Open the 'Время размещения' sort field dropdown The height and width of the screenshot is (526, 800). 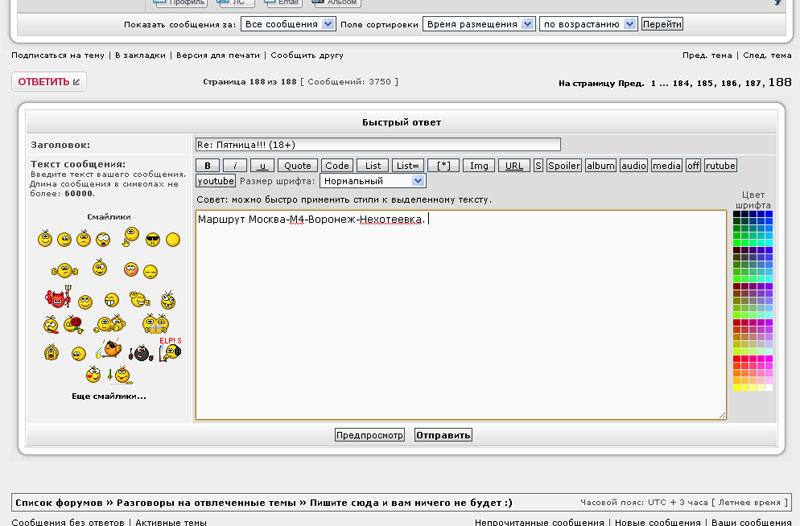[477, 23]
